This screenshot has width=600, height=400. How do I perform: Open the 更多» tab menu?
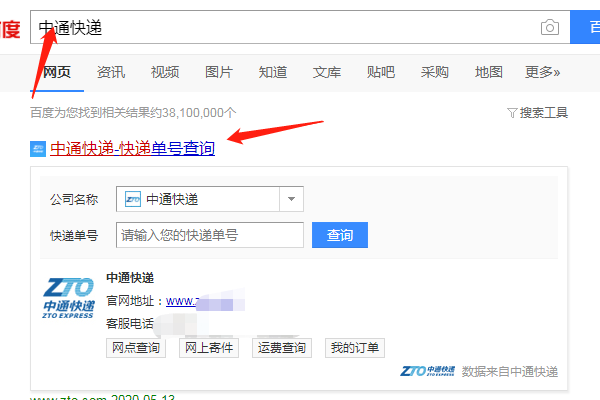[x=543, y=72]
